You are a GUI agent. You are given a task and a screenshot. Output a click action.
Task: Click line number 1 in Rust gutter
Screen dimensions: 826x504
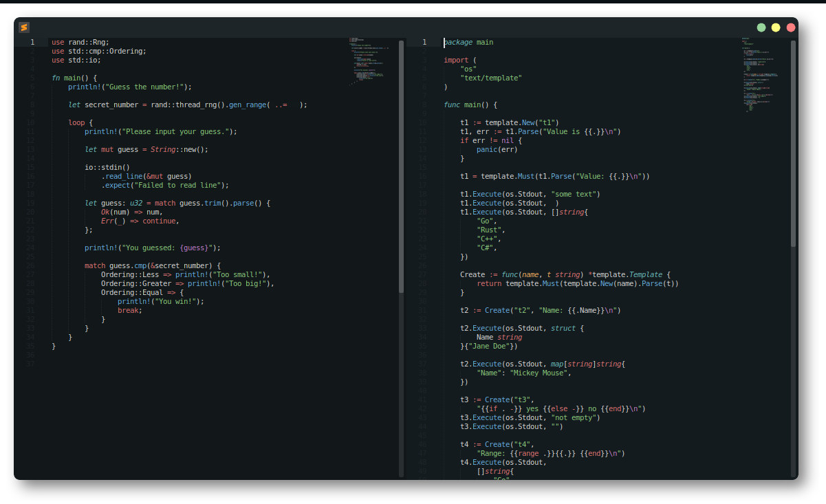pos(32,42)
